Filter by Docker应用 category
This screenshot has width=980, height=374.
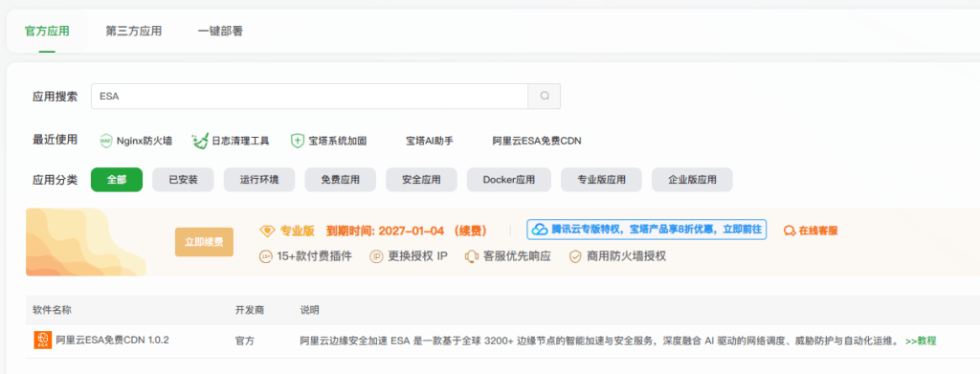point(509,180)
